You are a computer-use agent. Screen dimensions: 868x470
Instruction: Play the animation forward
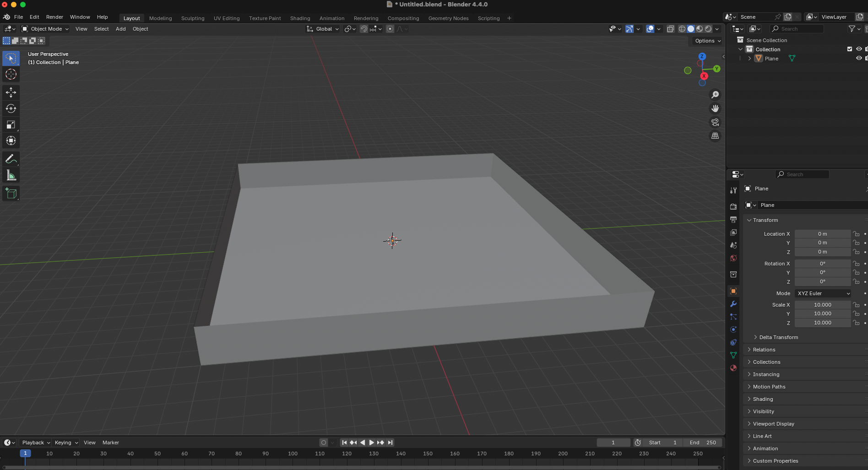click(372, 443)
